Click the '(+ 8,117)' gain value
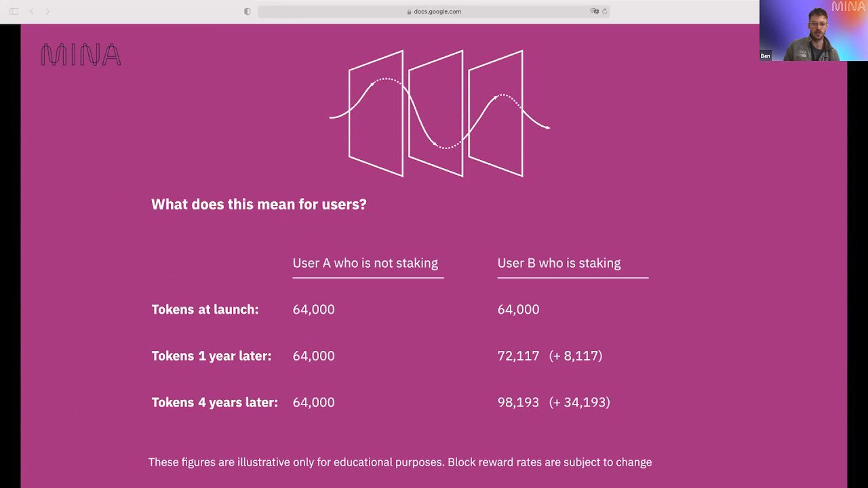This screenshot has width=868, height=488. coord(576,356)
